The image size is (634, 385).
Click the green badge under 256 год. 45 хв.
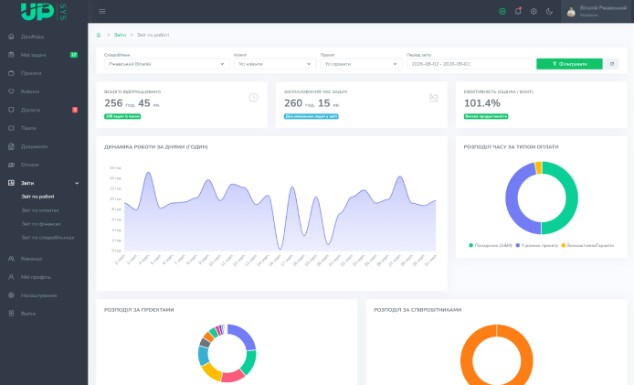coord(123,116)
